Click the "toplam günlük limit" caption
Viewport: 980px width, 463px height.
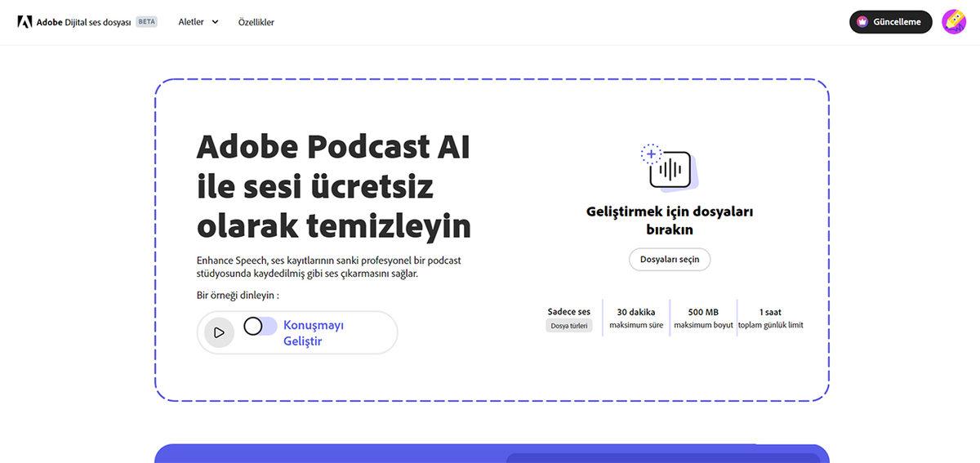tap(771, 325)
